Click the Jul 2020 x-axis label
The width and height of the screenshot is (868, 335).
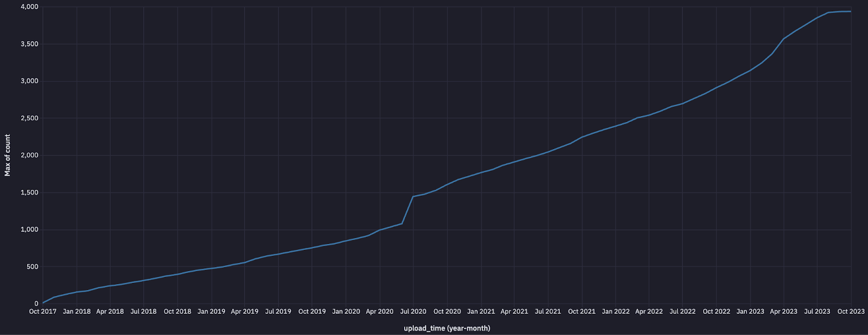[x=413, y=312]
